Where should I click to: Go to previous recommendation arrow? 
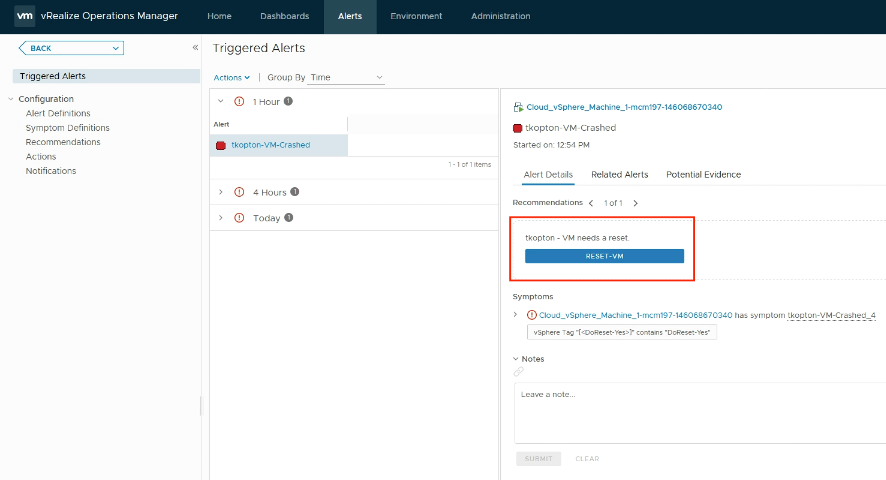pos(591,203)
